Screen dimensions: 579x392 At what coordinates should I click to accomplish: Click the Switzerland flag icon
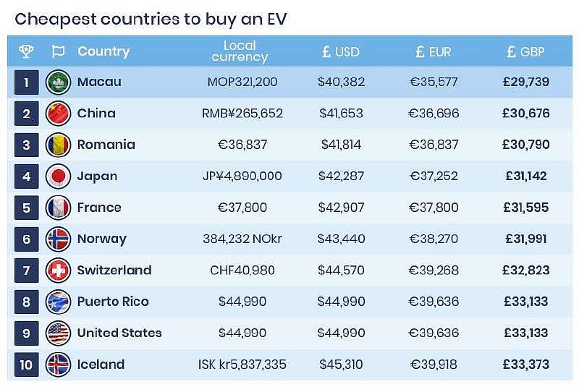[58, 270]
